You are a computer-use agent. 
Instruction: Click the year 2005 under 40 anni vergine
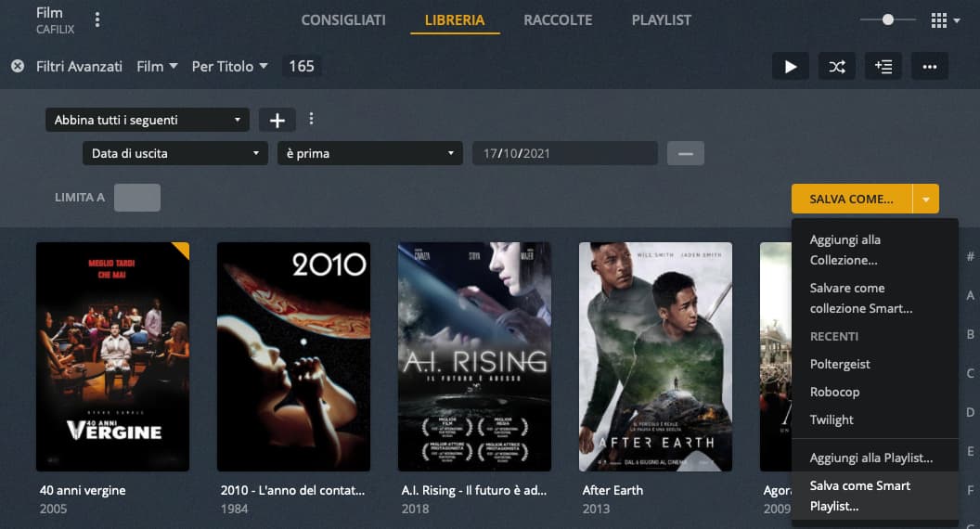[53, 509]
